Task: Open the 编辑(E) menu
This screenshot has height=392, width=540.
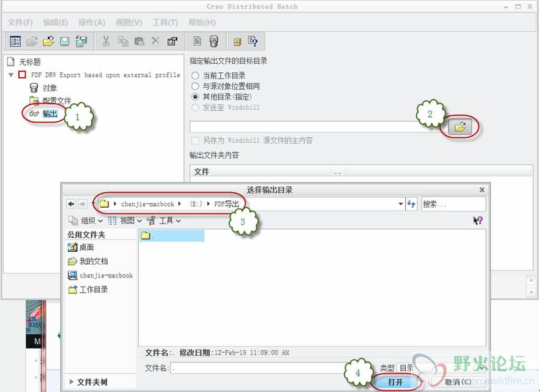Action: (55, 23)
